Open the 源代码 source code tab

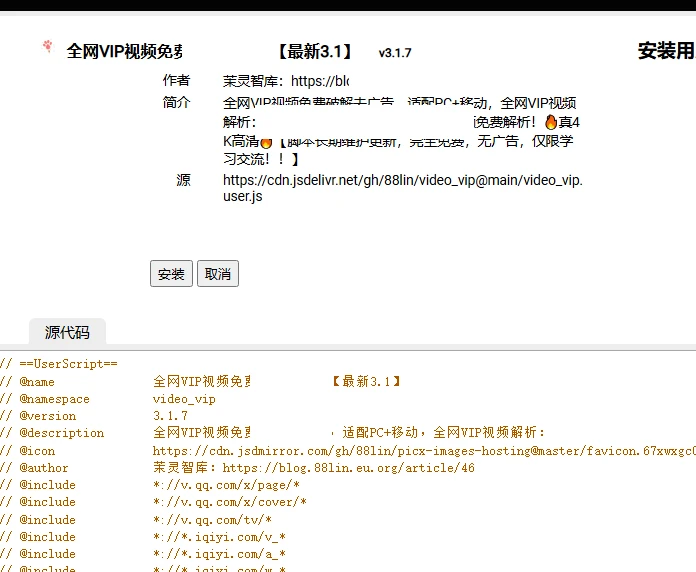67,332
